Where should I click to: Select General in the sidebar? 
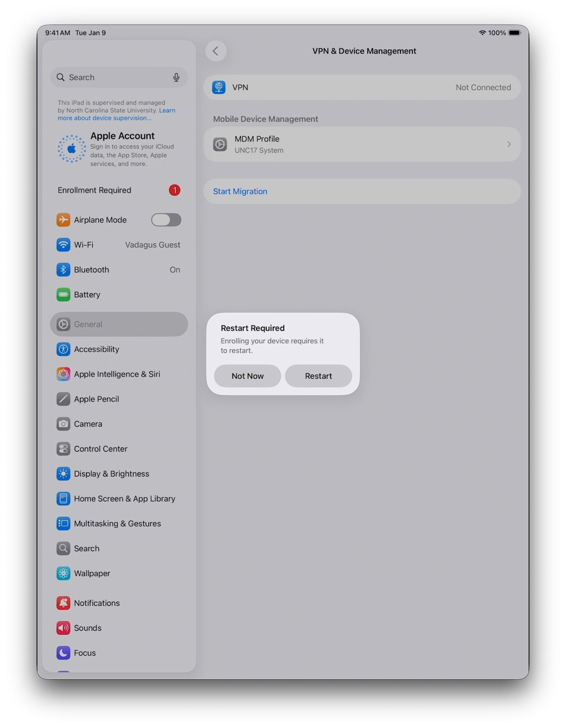[x=119, y=325]
